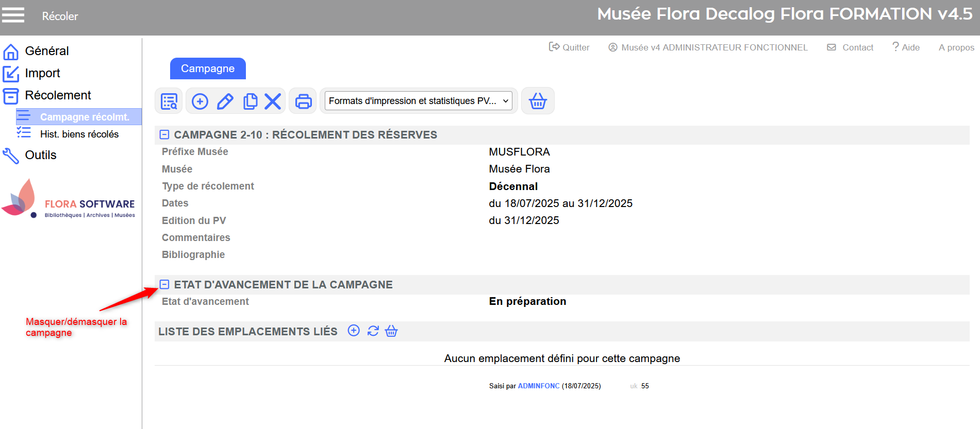Click the search list icon in toolbar
The width and height of the screenshot is (980, 429).
[x=169, y=101]
